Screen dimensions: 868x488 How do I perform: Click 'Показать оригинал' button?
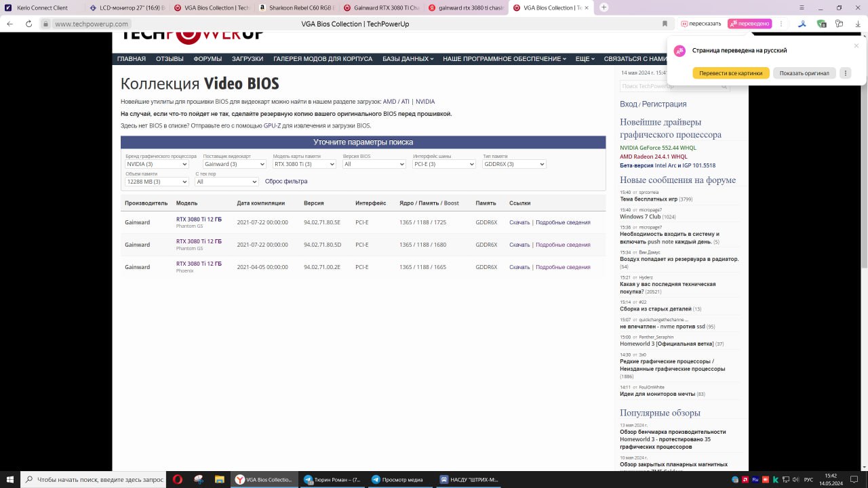pos(804,73)
